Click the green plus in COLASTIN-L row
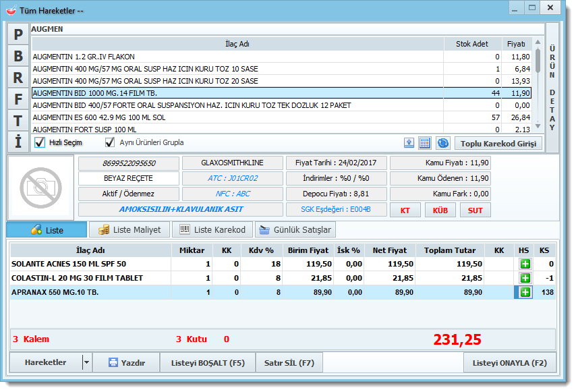576x392 pixels. click(x=525, y=278)
